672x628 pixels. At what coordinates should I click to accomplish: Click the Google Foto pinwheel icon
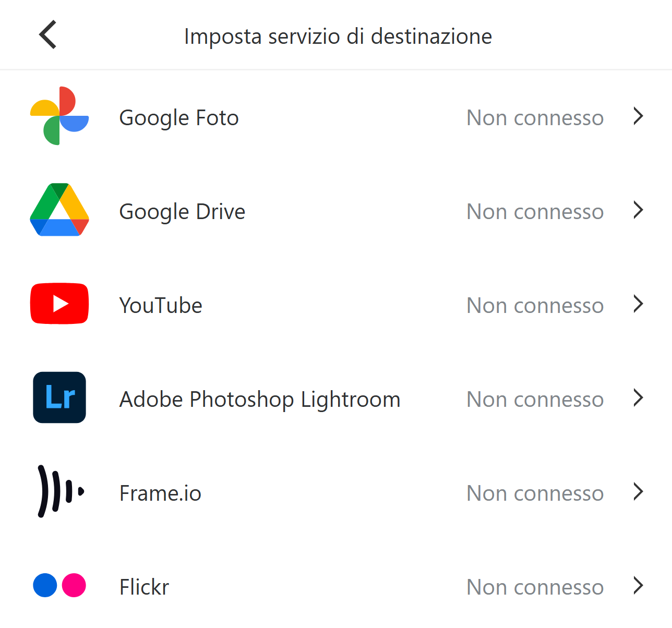click(59, 116)
